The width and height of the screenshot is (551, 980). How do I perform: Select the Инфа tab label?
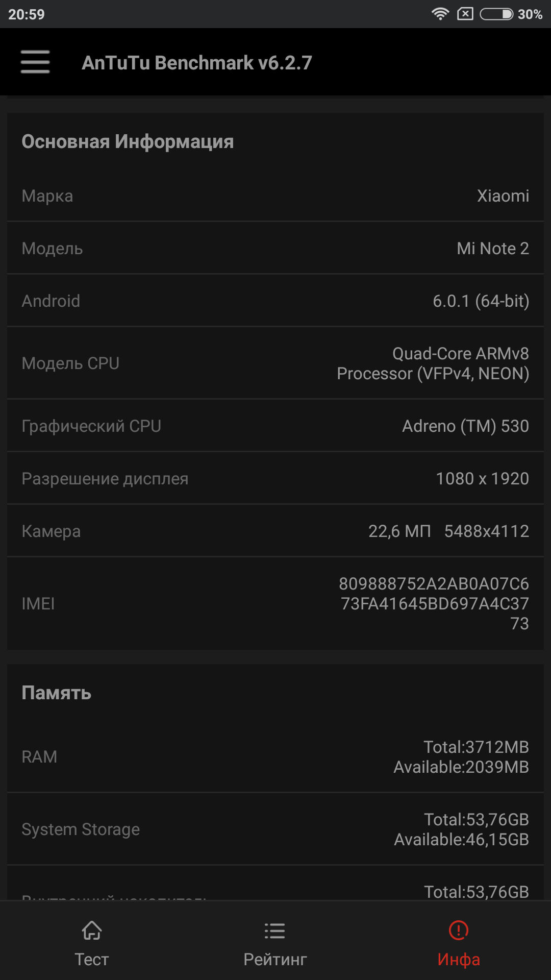coord(459,960)
